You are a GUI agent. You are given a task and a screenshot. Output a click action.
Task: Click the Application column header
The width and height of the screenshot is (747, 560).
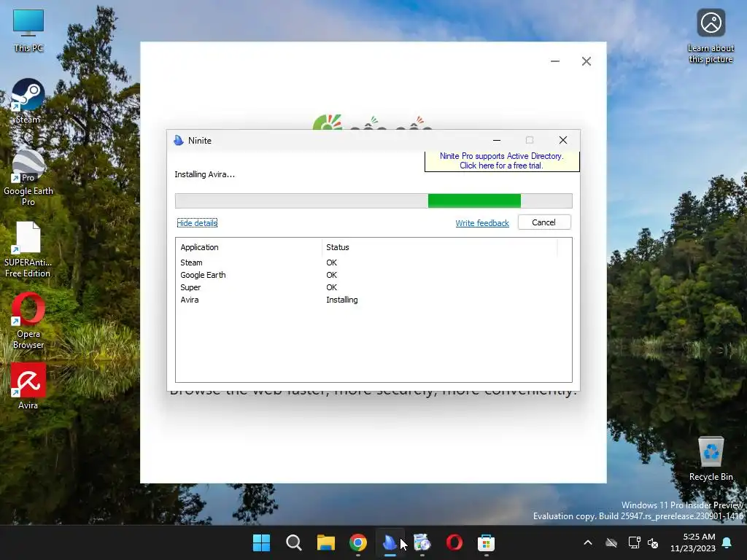point(249,247)
